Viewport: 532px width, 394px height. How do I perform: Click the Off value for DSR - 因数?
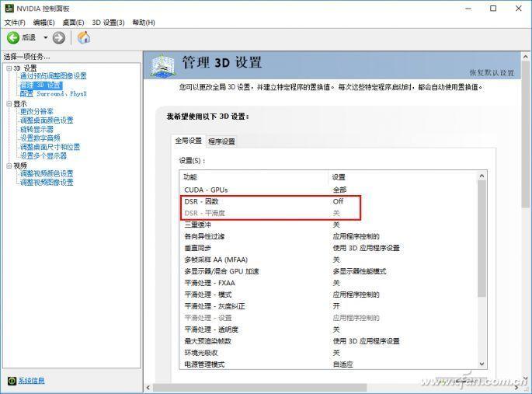(338, 201)
